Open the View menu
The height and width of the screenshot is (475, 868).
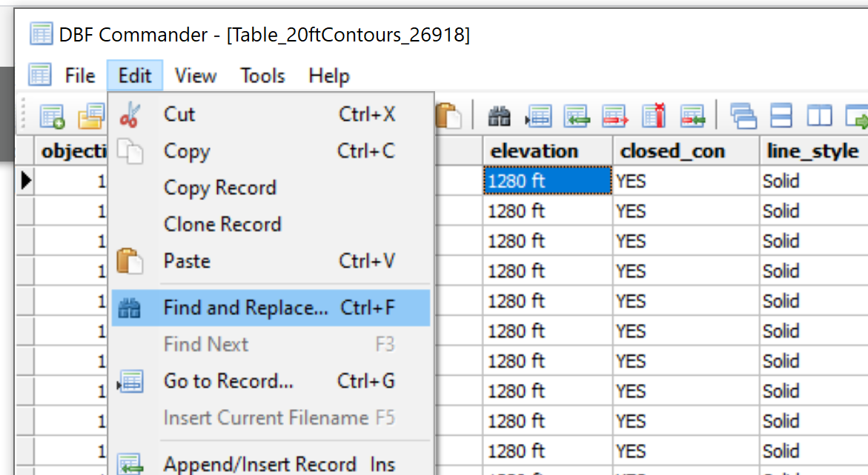coord(196,76)
